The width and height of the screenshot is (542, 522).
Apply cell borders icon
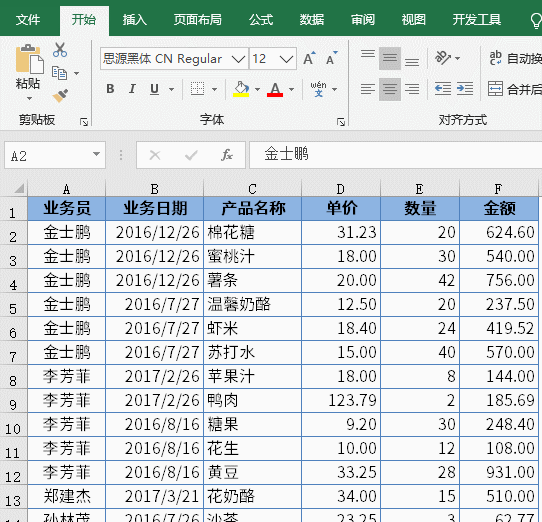coord(197,89)
